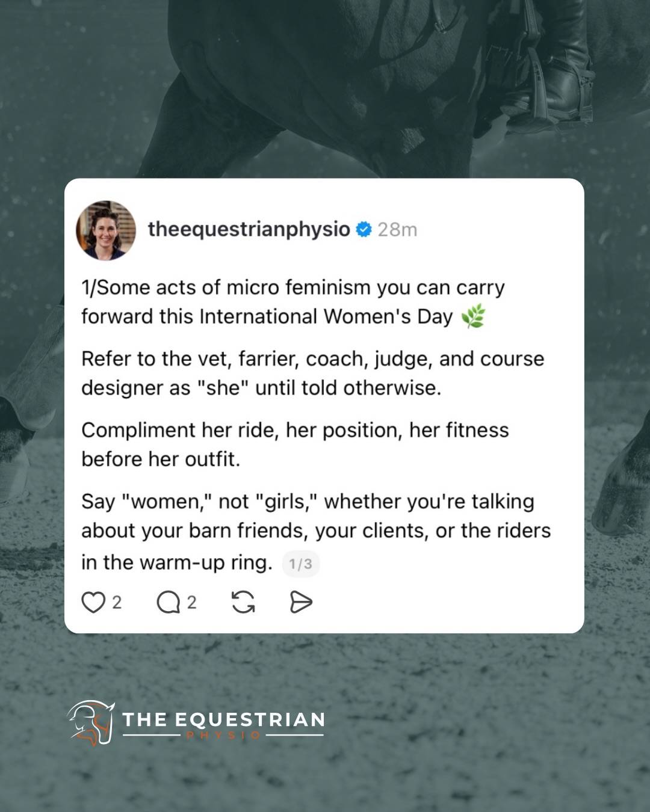Toggle the repost status of this thread
The width and height of the screenshot is (650, 812).
[243, 601]
